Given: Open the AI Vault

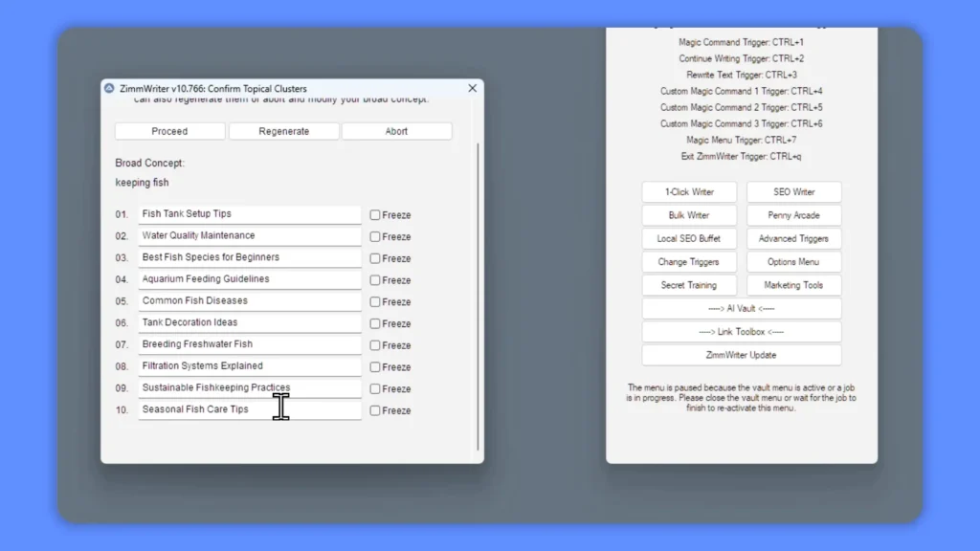Looking at the screenshot, I should tap(741, 308).
